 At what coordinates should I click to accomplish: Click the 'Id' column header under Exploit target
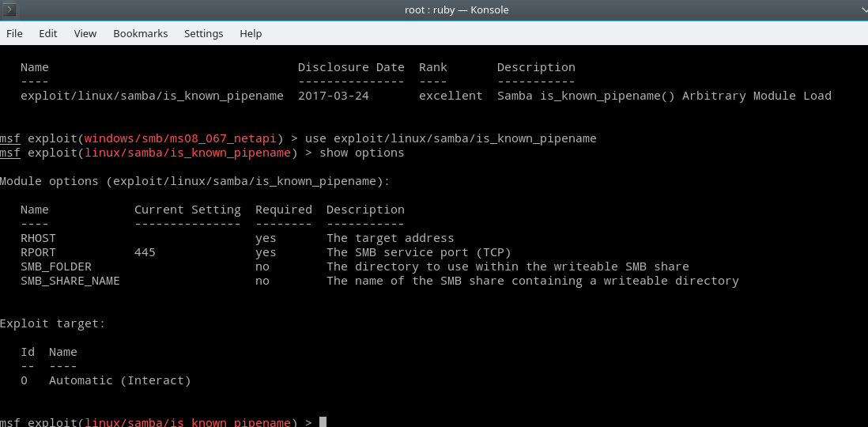[x=28, y=352]
